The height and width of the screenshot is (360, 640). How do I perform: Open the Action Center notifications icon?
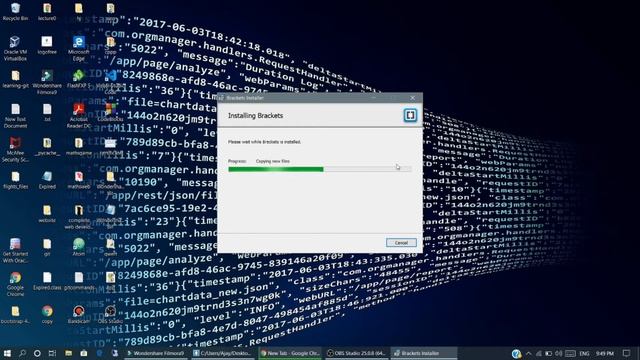point(627,353)
